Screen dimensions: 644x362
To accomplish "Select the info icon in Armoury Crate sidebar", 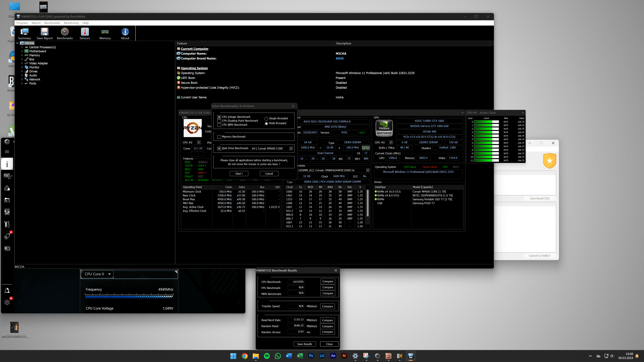I will (x=7, y=164).
